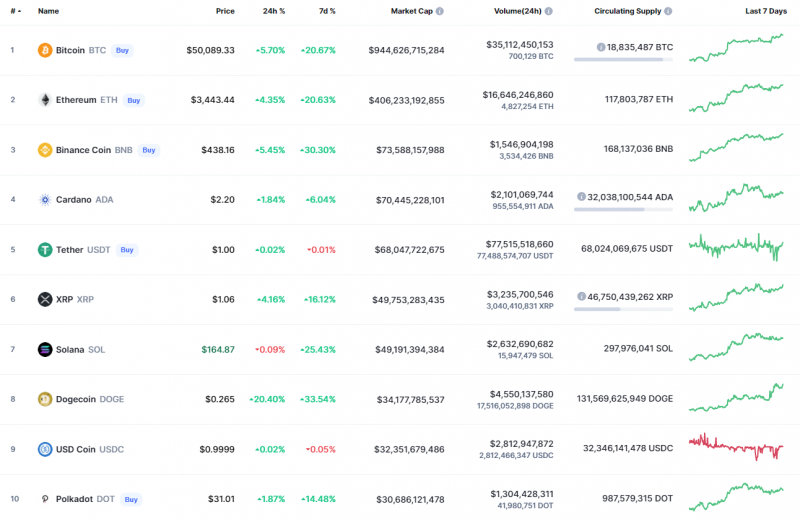Click USD Coin 7d change 0.05%
800x520 pixels.
coord(320,449)
